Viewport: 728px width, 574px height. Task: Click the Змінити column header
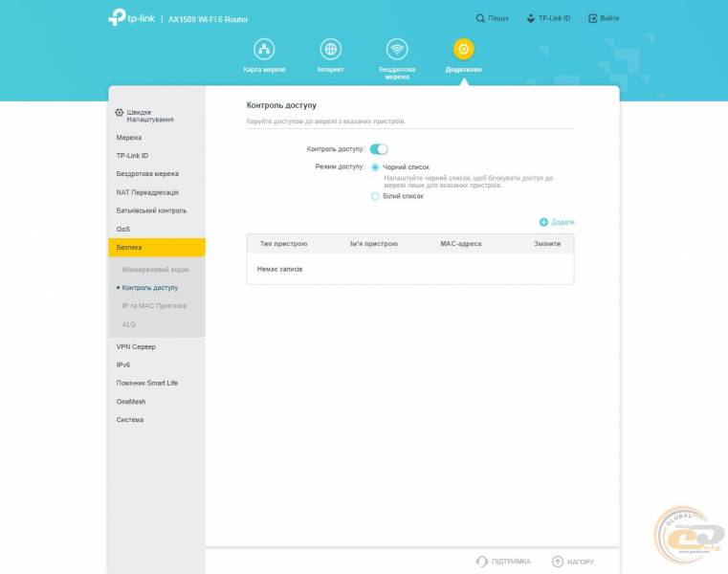point(547,243)
